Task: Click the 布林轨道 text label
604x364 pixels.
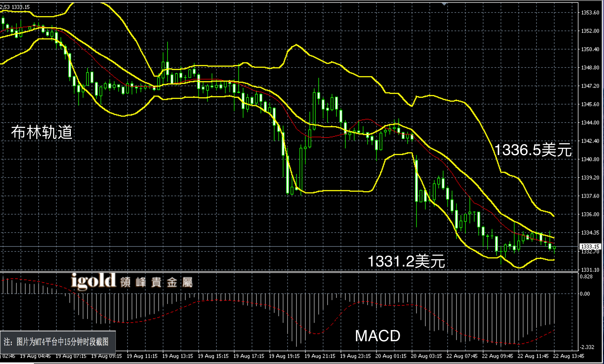Action: (x=42, y=132)
